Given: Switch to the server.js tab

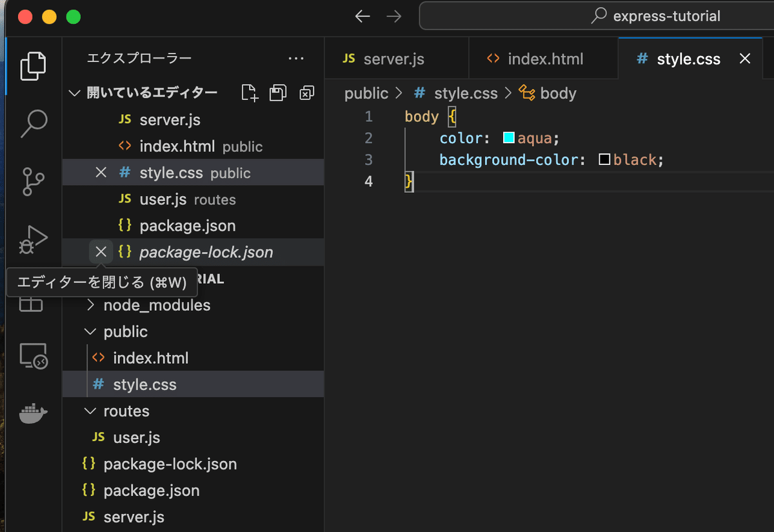Looking at the screenshot, I should (396, 59).
